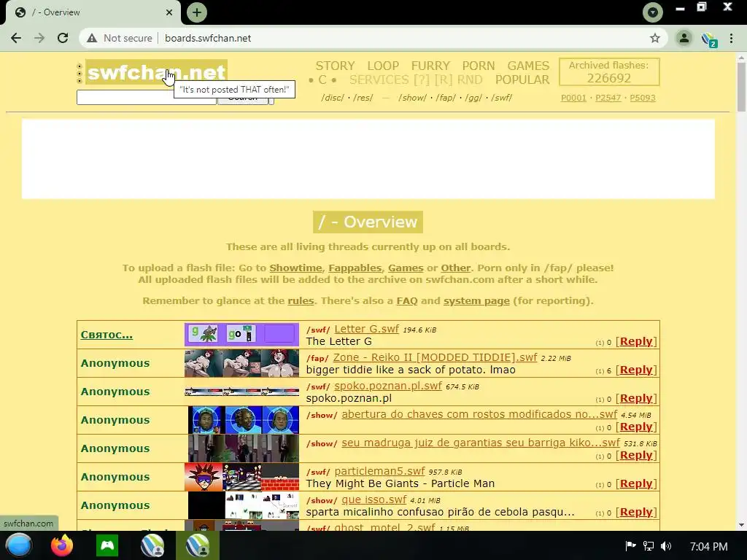Open Letter G.swf file link

(366, 329)
